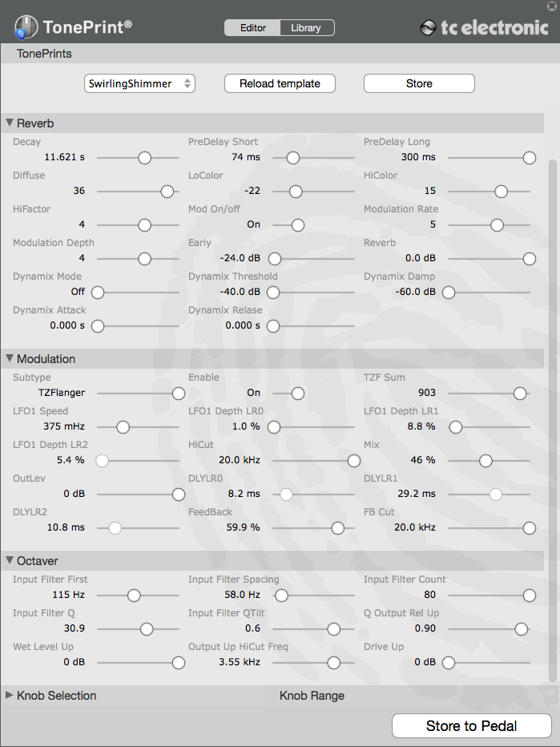Screen dimensions: 560x747
Task: Toggle the reverb Mod On/off switch
Action: [x=298, y=225]
